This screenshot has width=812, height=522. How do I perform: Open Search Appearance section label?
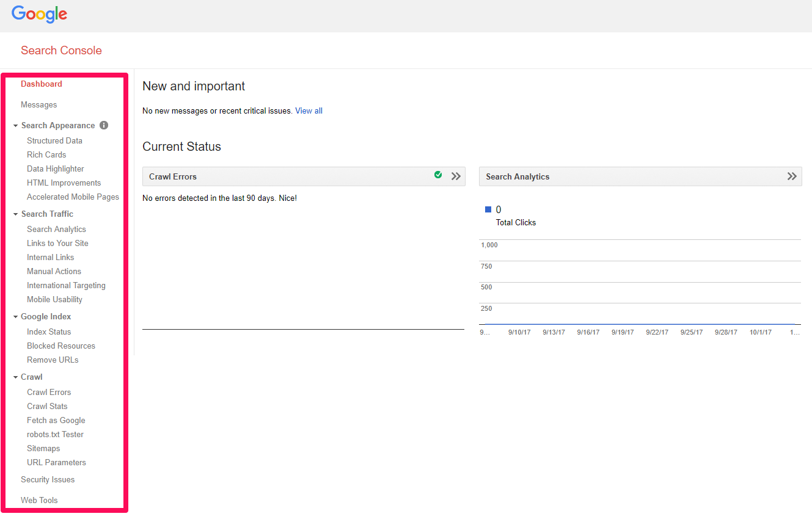[x=58, y=126]
